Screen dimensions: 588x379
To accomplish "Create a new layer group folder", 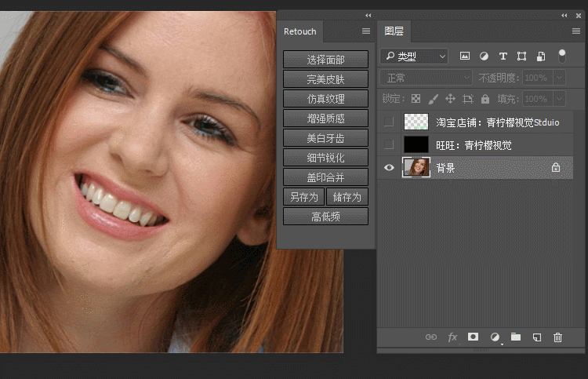I will point(516,337).
